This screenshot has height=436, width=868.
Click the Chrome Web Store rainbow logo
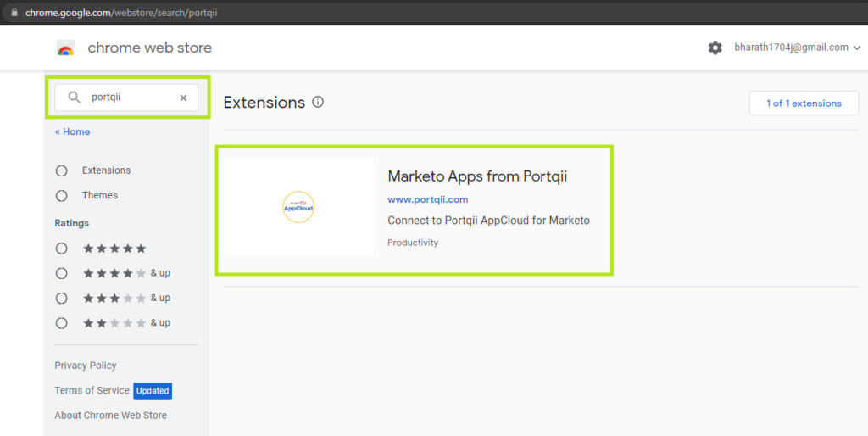click(x=66, y=48)
